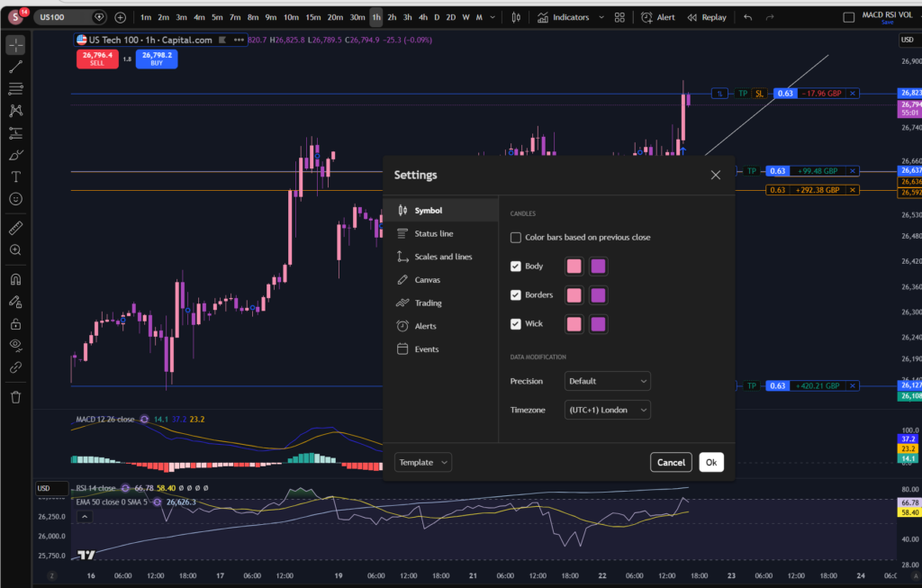Select the trend line drawing tool
This screenshot has height=588, width=922.
coord(16,67)
